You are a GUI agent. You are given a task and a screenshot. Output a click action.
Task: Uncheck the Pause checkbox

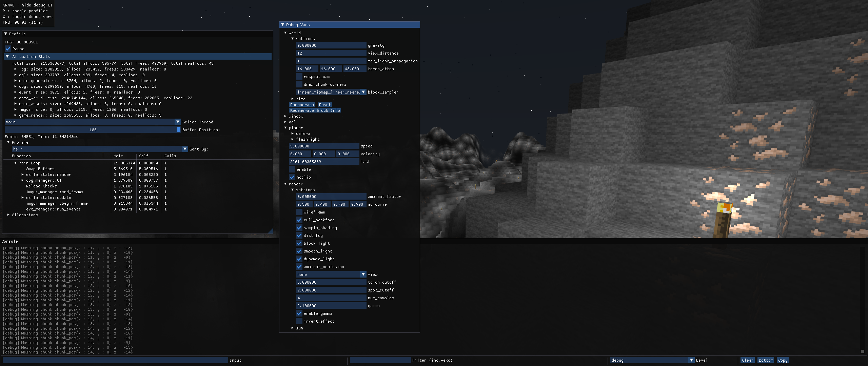[8, 49]
